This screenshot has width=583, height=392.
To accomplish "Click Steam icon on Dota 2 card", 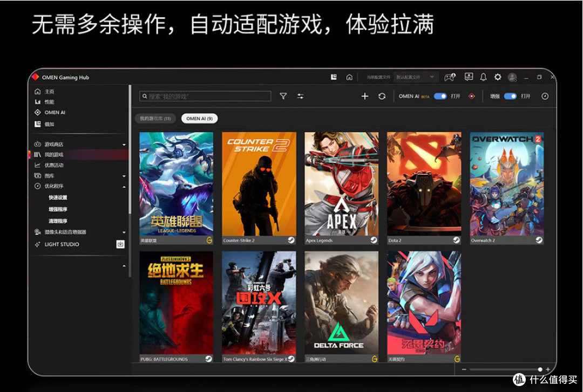I will 456,240.
